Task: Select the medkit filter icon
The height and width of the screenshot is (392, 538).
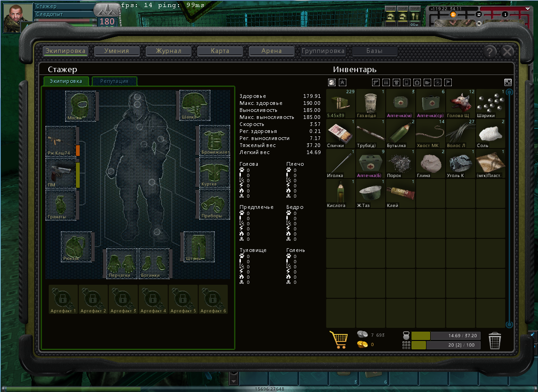Action: 417,82
